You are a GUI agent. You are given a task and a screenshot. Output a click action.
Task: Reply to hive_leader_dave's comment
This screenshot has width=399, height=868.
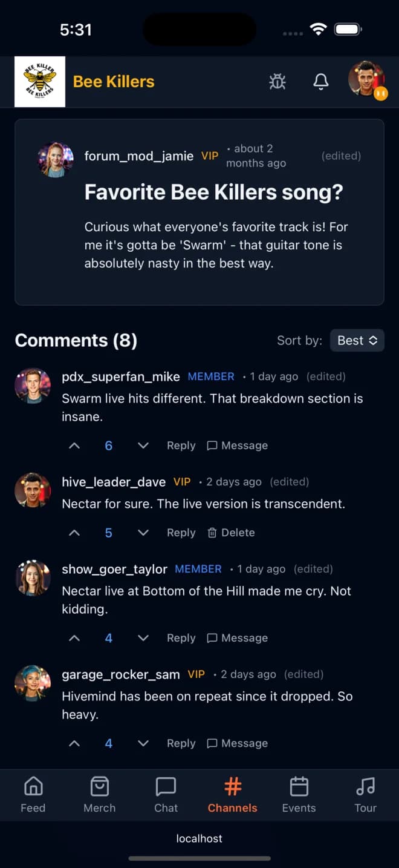coord(180,533)
